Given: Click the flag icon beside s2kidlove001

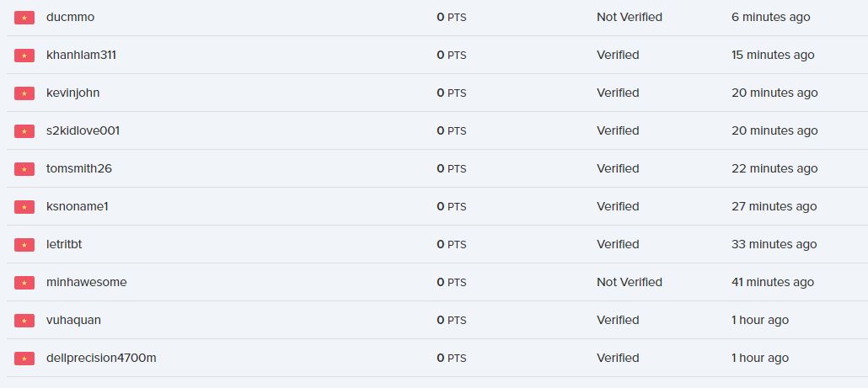Looking at the screenshot, I should (x=24, y=131).
